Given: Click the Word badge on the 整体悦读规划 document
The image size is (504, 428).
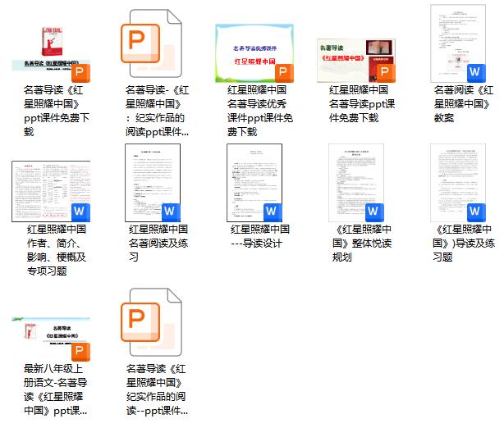Looking at the screenshot, I should (x=373, y=212).
